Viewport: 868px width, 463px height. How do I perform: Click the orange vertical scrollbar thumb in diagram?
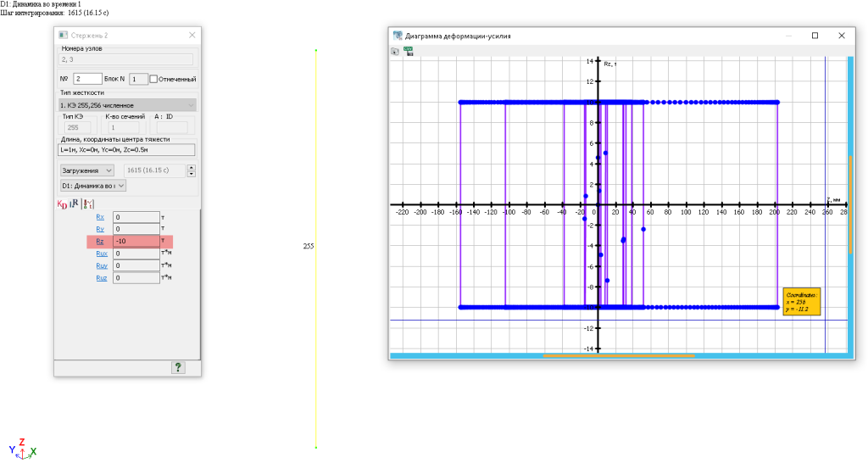tap(850, 204)
